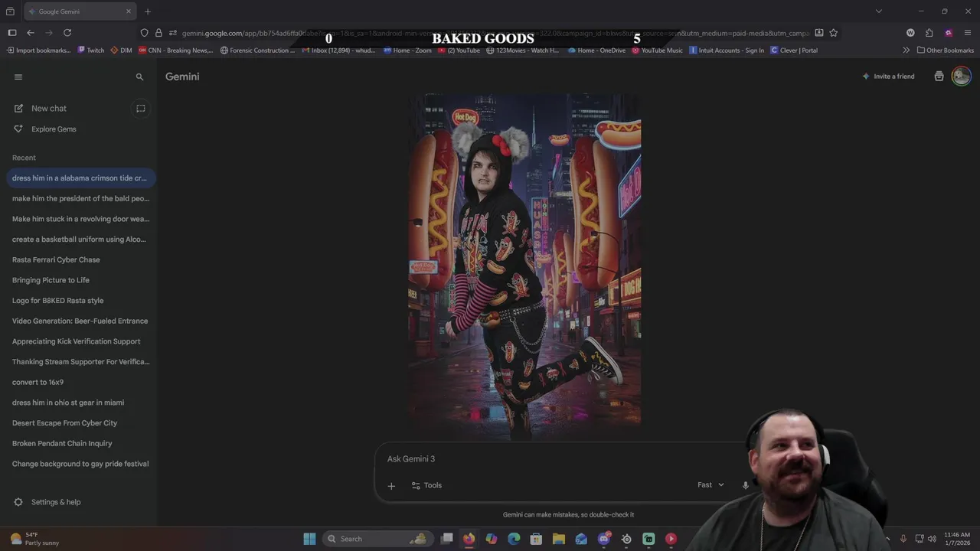Click the microphone voice input icon
The height and width of the screenshot is (551, 980).
[745, 485]
